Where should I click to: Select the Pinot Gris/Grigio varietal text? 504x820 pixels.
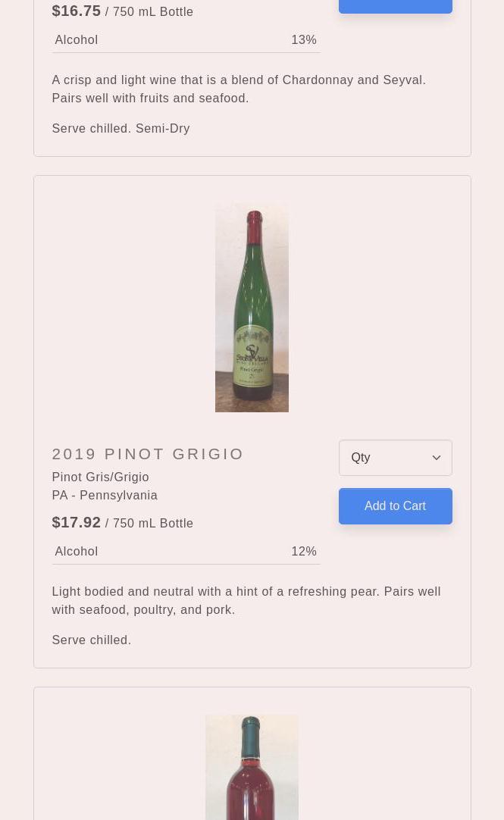click(x=100, y=477)
